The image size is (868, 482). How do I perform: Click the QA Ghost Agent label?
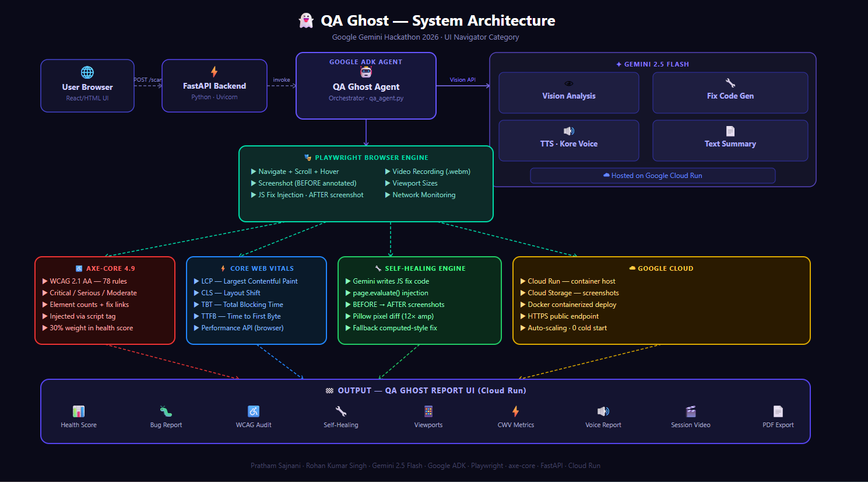(x=366, y=86)
